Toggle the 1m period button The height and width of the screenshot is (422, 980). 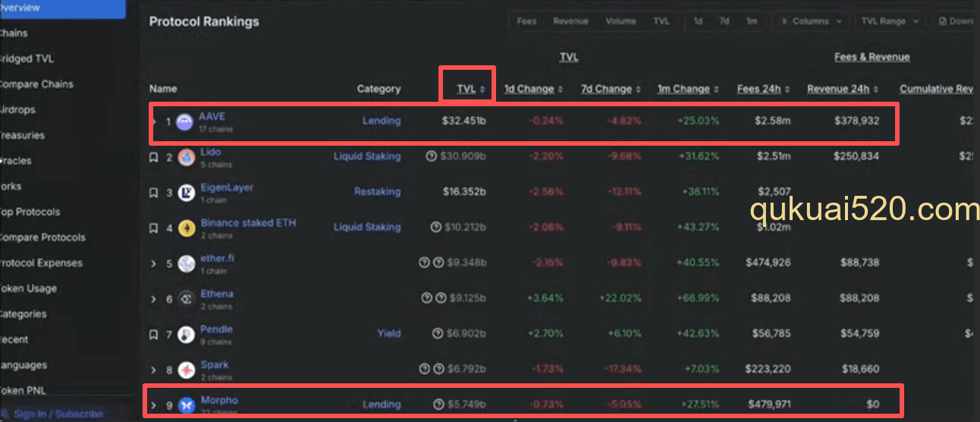(x=751, y=21)
